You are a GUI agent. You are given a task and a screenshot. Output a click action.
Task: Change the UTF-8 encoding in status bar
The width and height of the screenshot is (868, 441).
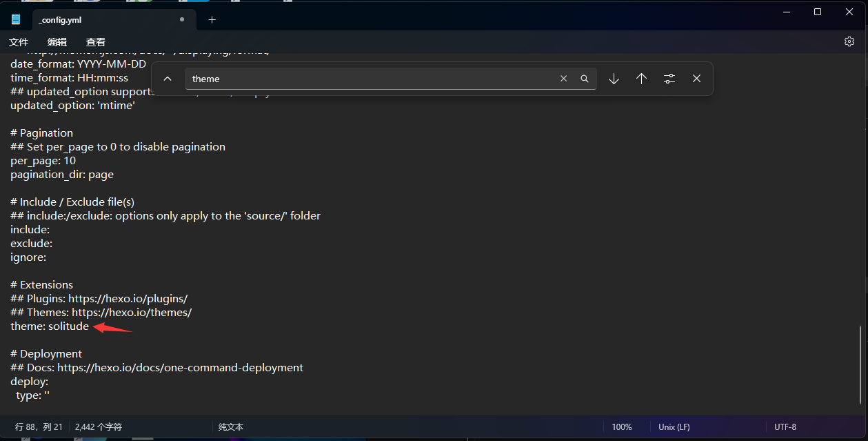(785, 427)
